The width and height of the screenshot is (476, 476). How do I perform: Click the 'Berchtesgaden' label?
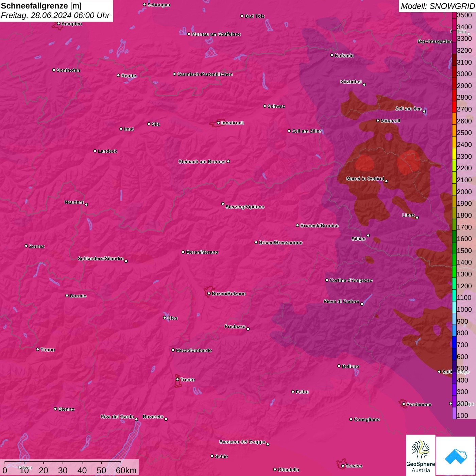point(435,41)
